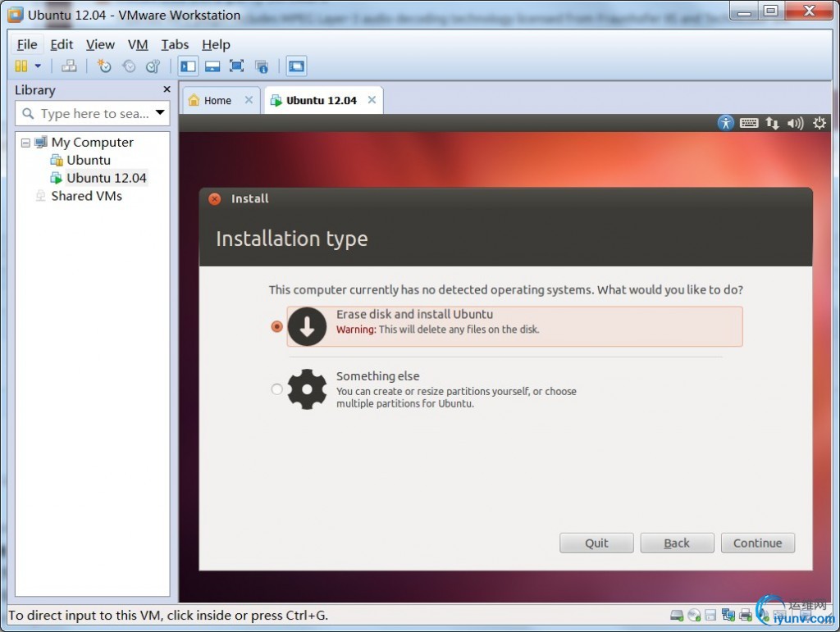Click the Unity mode toolbar icon
840x632 pixels.
tap(262, 66)
